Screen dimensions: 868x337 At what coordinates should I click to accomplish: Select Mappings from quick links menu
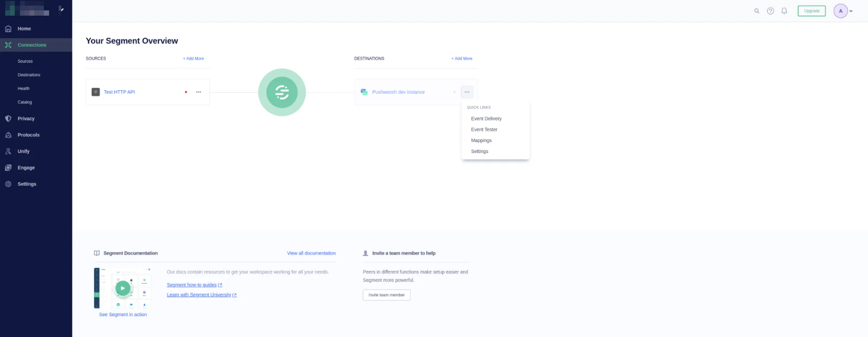click(481, 141)
